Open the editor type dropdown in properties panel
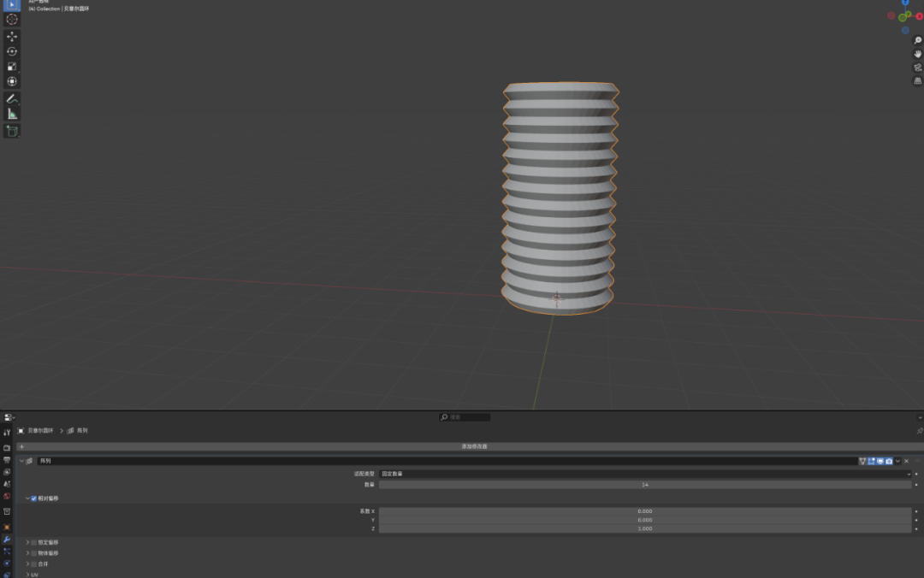The width and height of the screenshot is (924, 578). tap(9, 417)
